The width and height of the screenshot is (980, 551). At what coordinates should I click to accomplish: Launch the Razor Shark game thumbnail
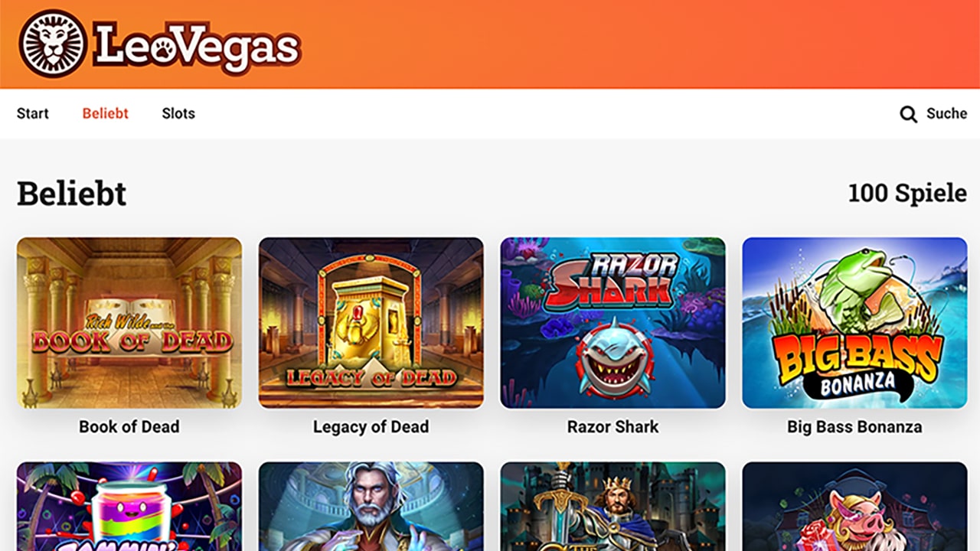click(x=613, y=323)
